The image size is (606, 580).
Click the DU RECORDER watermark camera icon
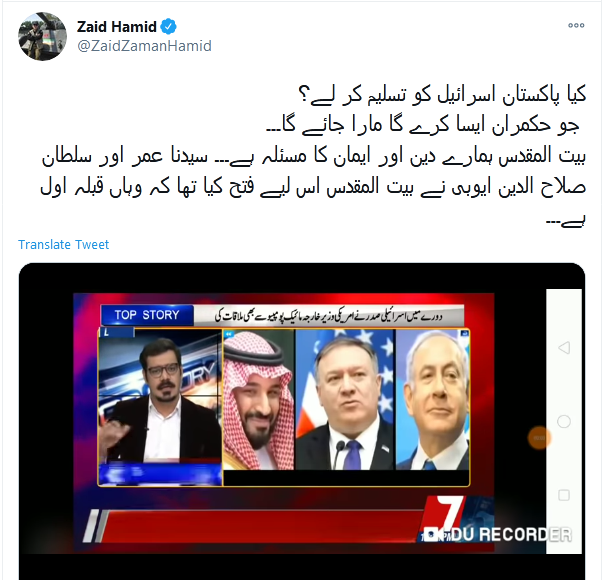pos(432,534)
